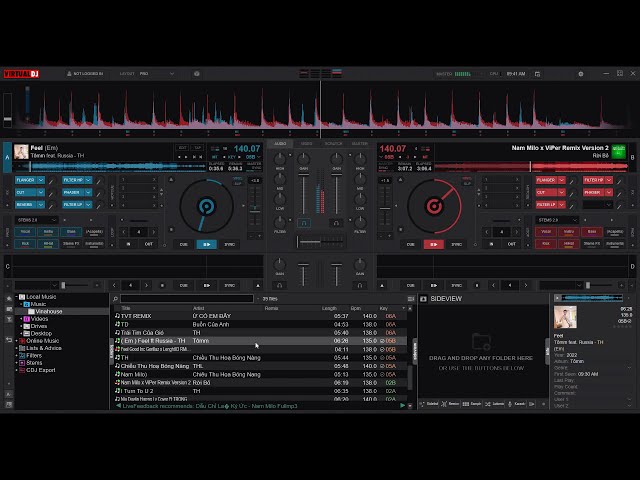The height and width of the screenshot is (480, 640).
Task: Open the browser options list icon
Action: pos(411,299)
